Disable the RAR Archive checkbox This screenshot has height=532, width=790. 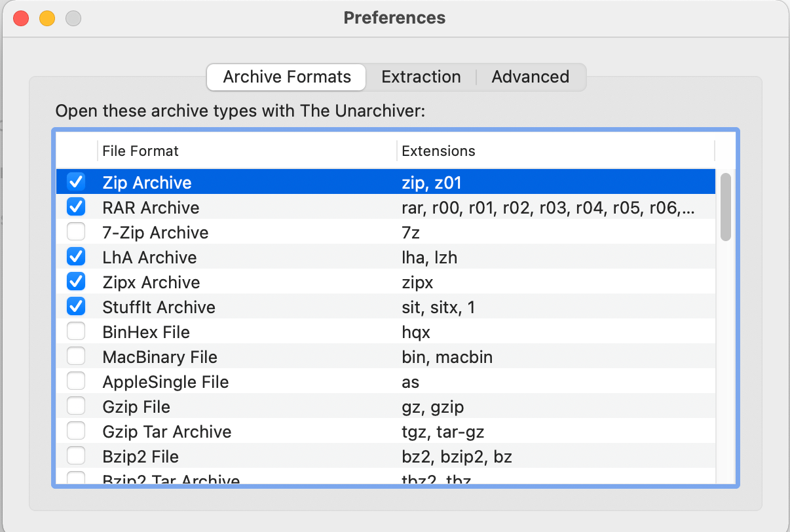click(76, 206)
